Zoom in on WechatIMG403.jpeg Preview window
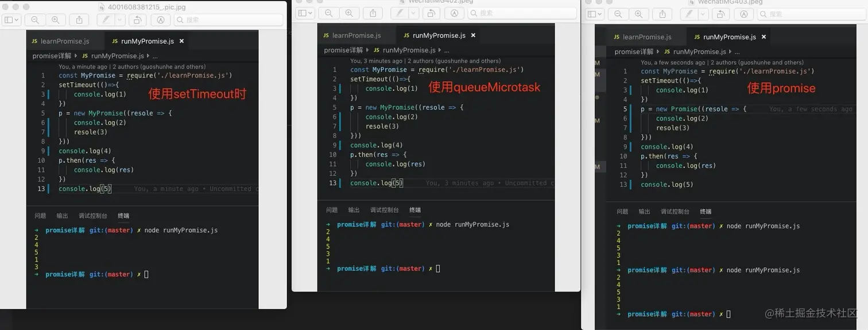868x330 pixels. tap(638, 14)
